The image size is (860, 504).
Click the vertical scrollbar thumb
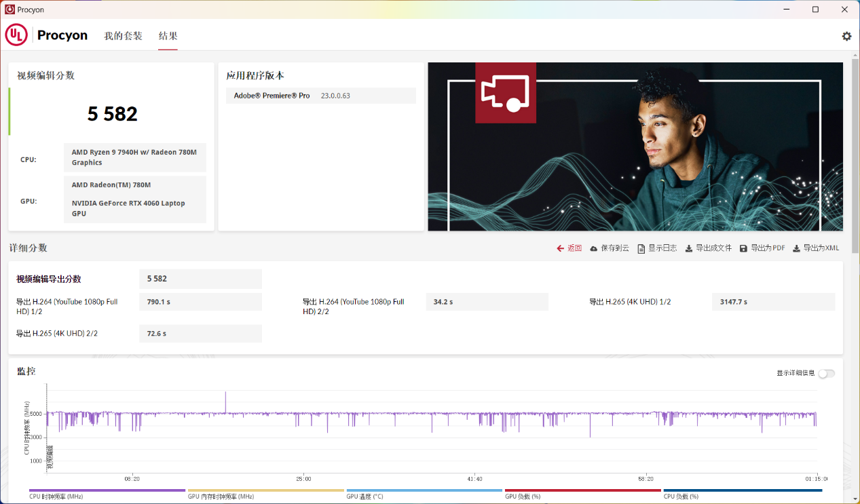point(855,156)
